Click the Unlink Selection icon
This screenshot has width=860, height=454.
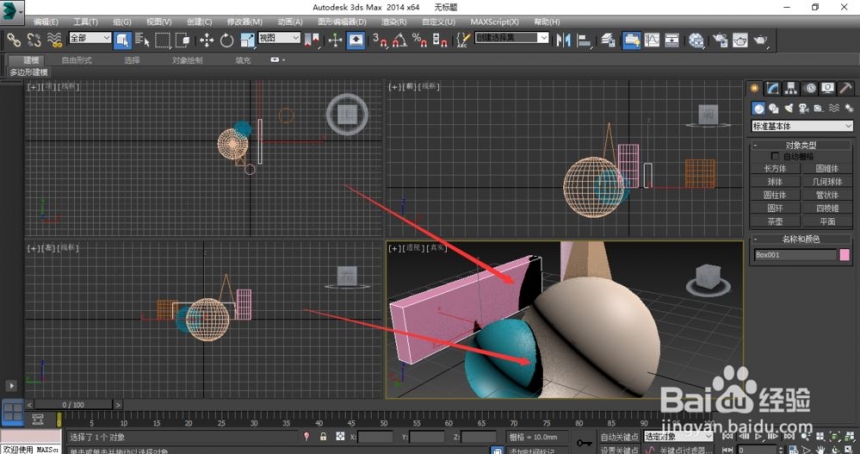[34, 40]
